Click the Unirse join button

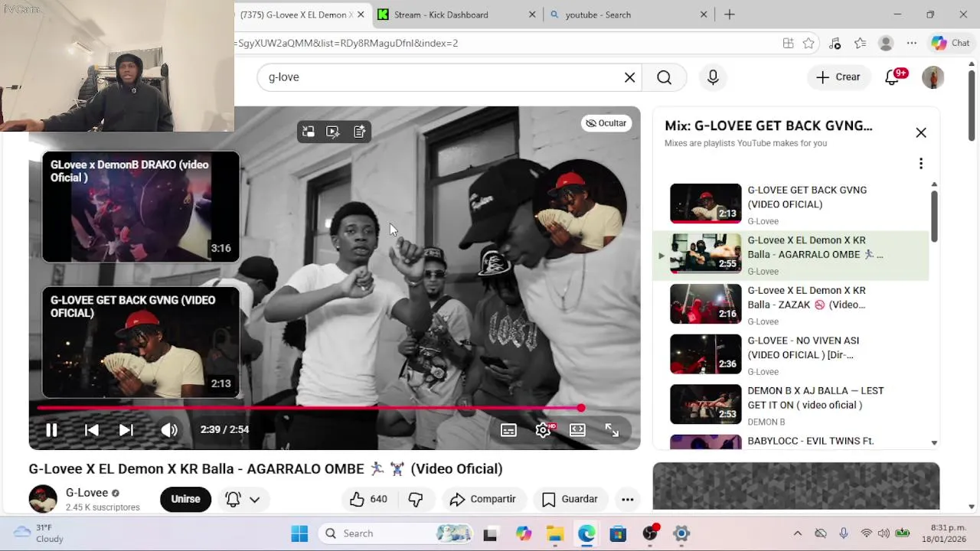(x=185, y=499)
